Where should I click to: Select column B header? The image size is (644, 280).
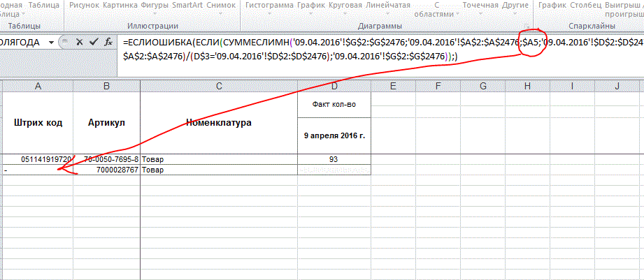(x=106, y=86)
